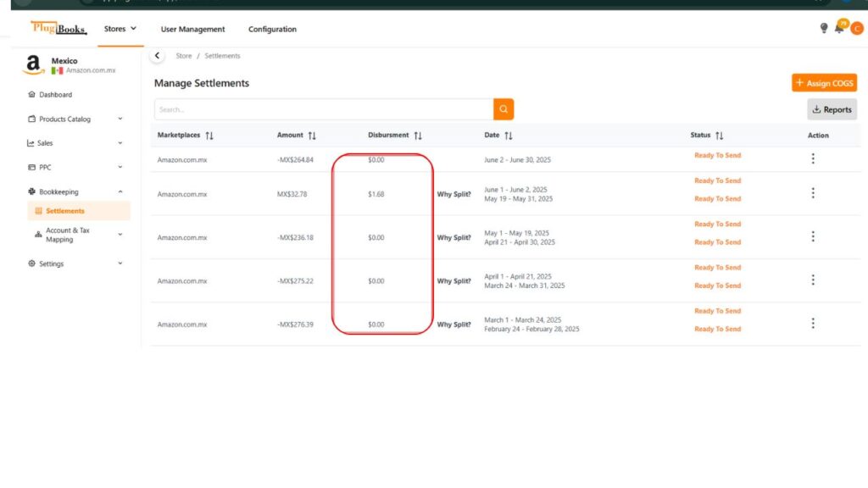Click the $1.68 disbursement value
The image size is (868, 488).
376,194
